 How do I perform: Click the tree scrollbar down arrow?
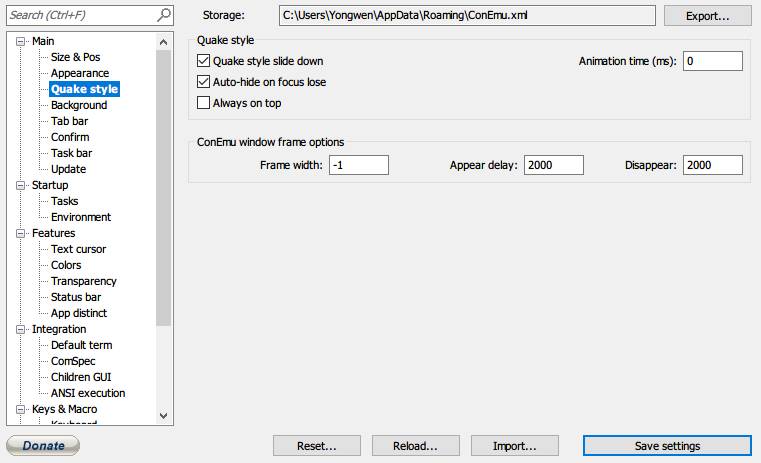tap(164, 414)
